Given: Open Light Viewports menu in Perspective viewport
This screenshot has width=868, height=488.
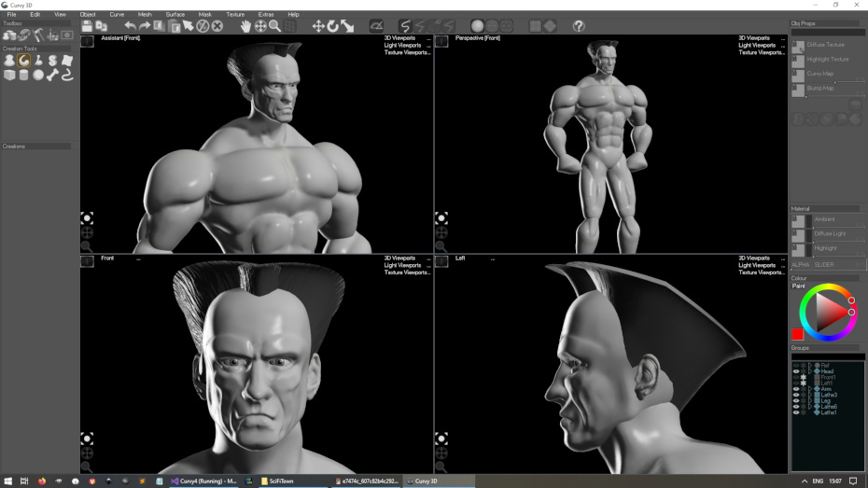Looking at the screenshot, I should (757, 46).
